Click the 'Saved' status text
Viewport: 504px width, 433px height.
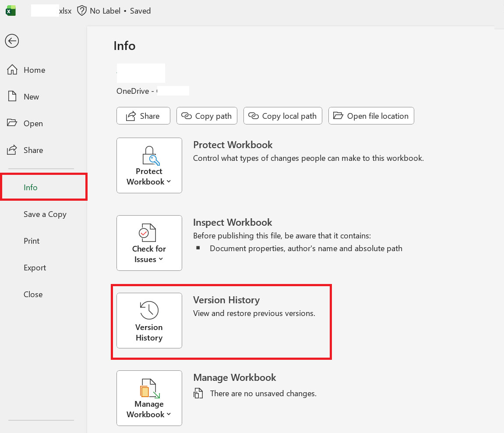pos(140,11)
